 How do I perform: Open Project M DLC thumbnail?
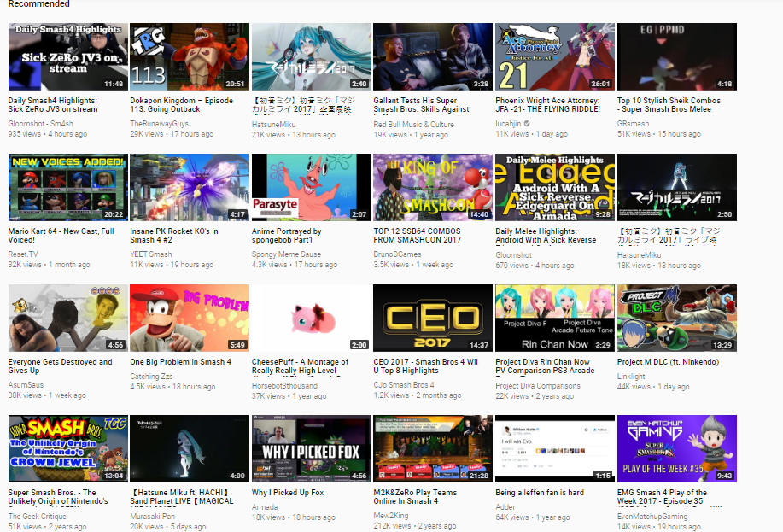676,319
